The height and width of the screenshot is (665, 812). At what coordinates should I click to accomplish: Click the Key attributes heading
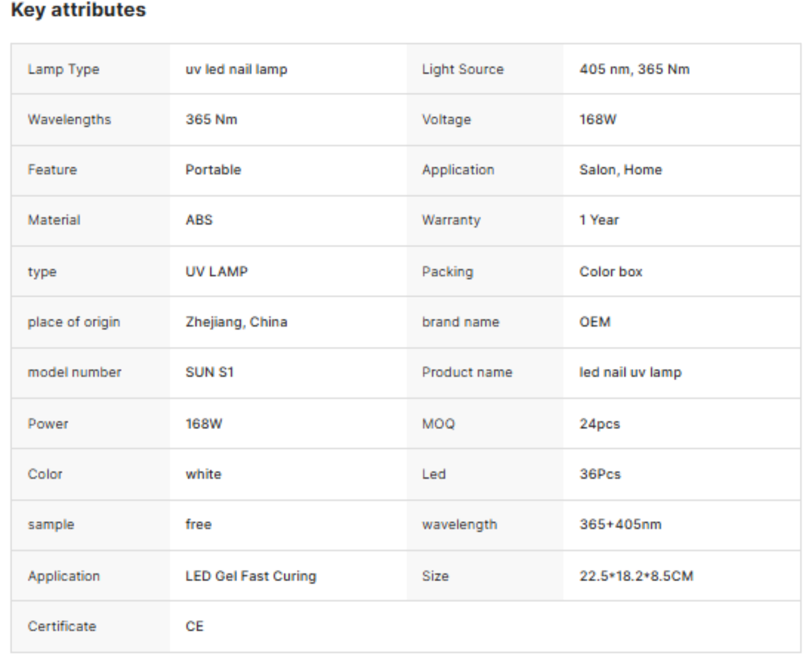point(78,10)
